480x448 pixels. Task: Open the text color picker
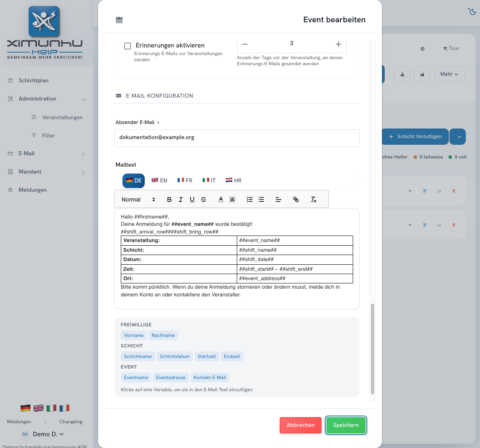point(221,199)
